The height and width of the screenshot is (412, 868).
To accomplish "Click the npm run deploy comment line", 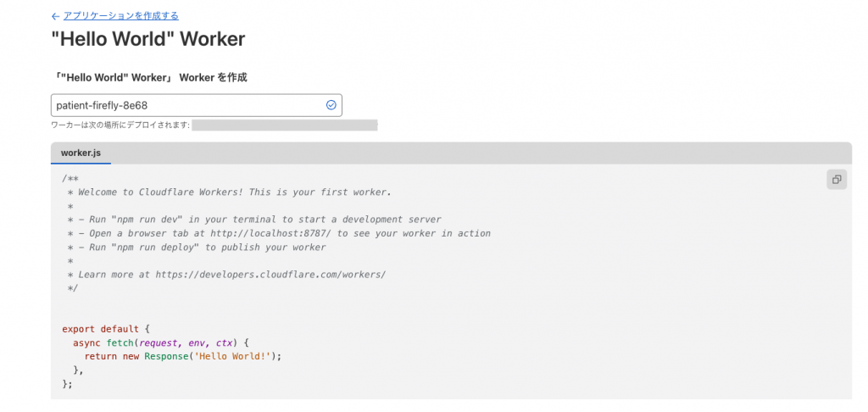I will tap(197, 247).
